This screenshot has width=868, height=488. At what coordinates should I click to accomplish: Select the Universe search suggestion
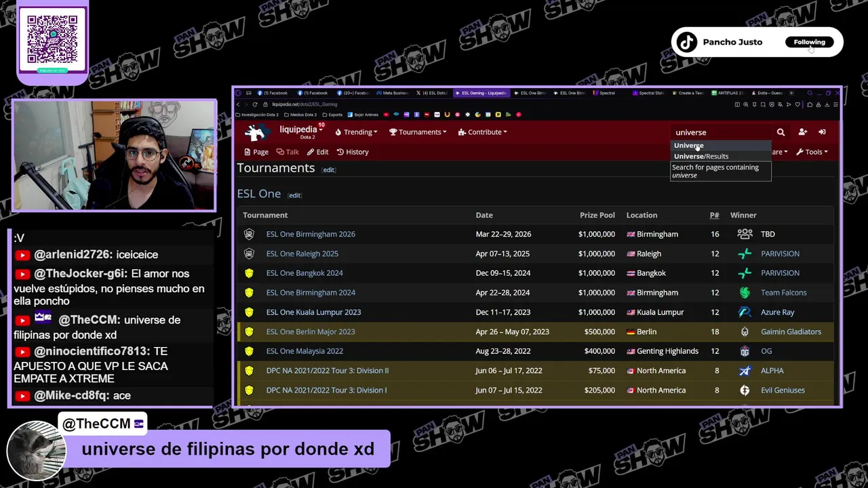(721, 146)
